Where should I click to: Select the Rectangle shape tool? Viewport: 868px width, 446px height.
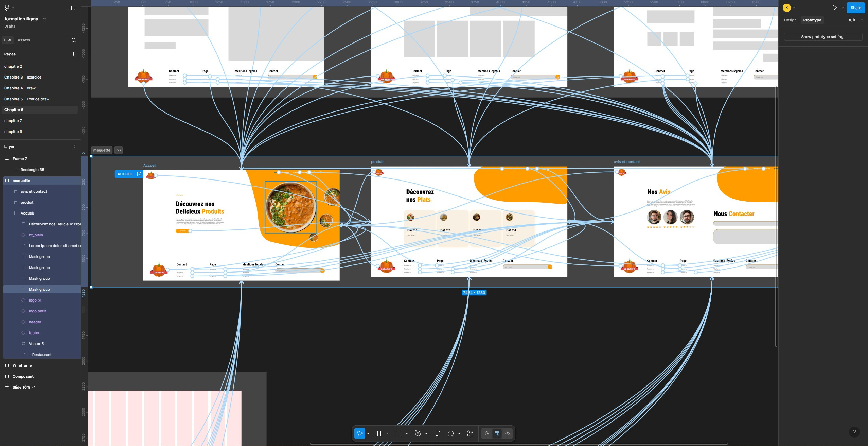pos(398,433)
